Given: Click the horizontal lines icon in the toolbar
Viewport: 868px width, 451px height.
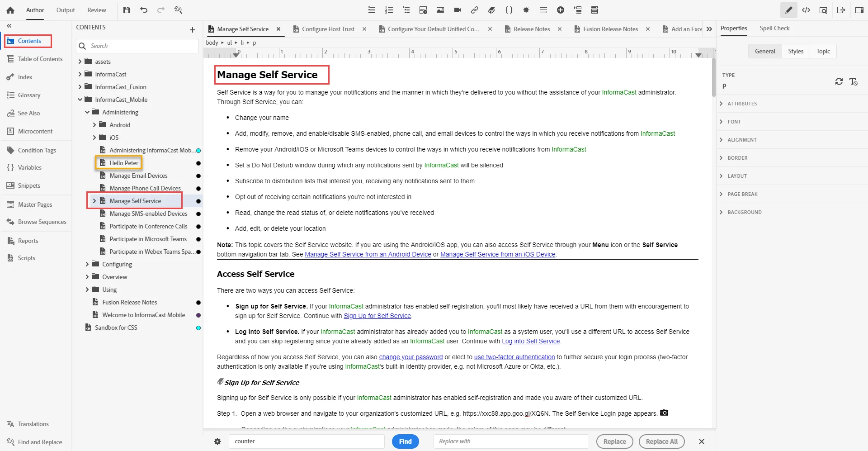Looking at the screenshot, I should click(x=543, y=10).
